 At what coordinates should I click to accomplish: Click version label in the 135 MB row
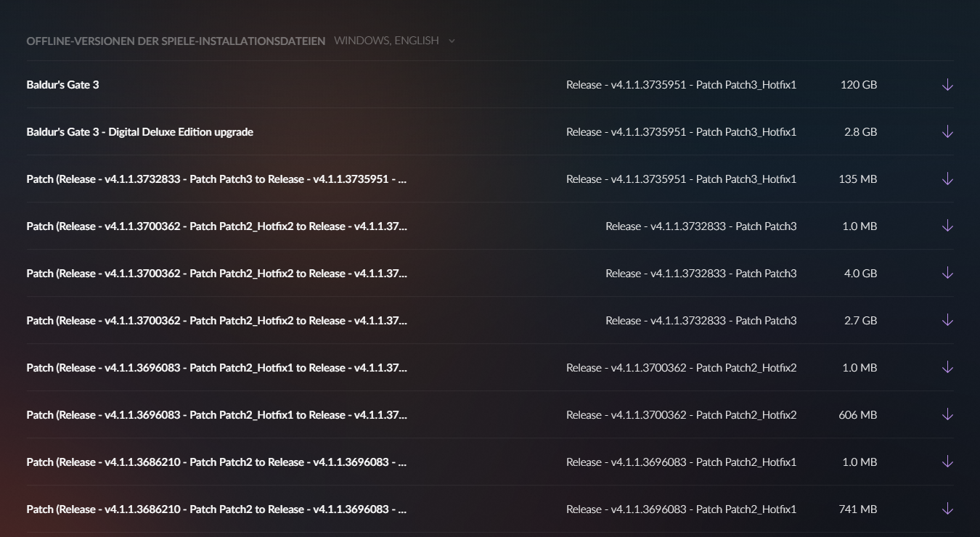682,179
